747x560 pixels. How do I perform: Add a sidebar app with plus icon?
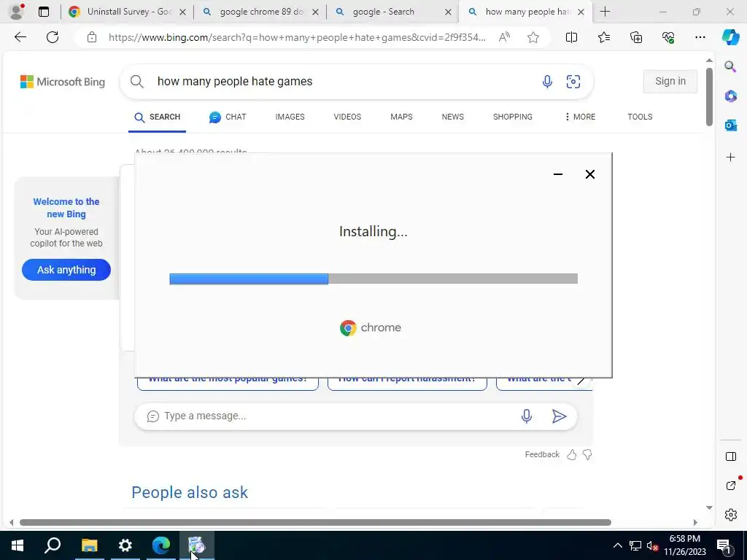730,157
